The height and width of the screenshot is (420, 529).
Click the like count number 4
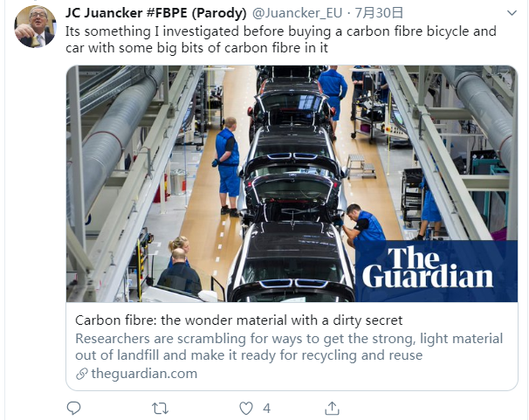tap(267, 409)
